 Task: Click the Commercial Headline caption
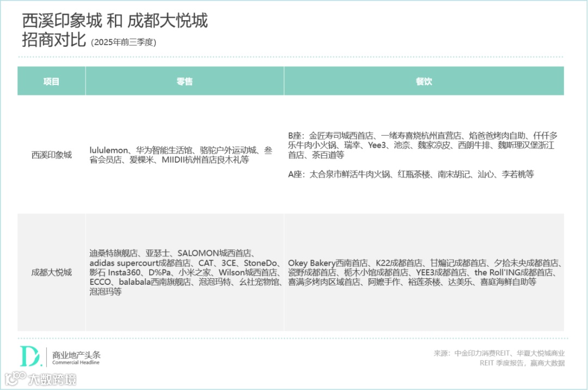click(x=76, y=363)
